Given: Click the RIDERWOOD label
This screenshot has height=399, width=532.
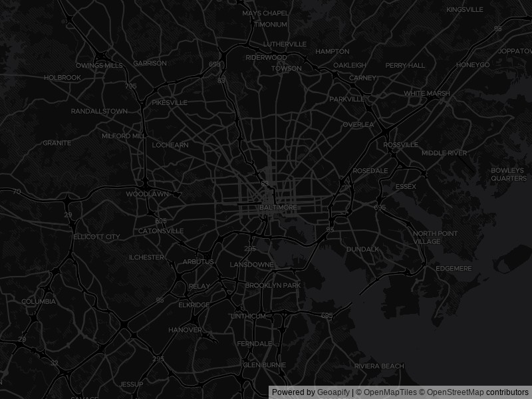Looking at the screenshot, I should 267,58.
